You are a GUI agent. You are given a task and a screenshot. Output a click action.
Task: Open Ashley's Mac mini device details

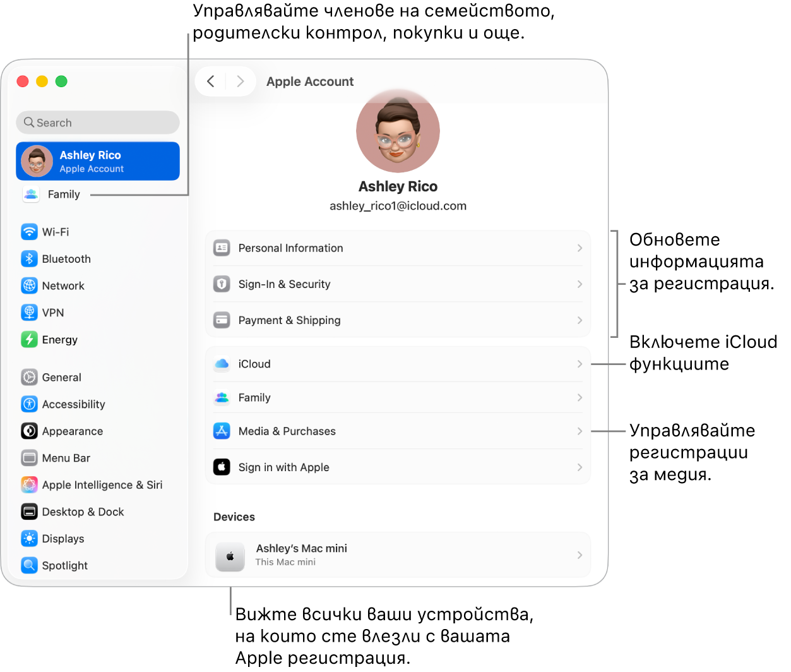pyautogui.click(x=397, y=555)
